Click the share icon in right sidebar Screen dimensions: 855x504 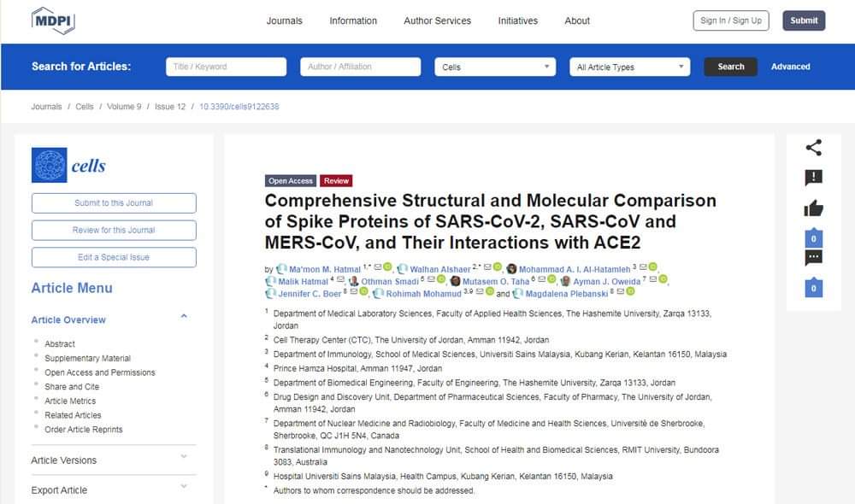813,148
